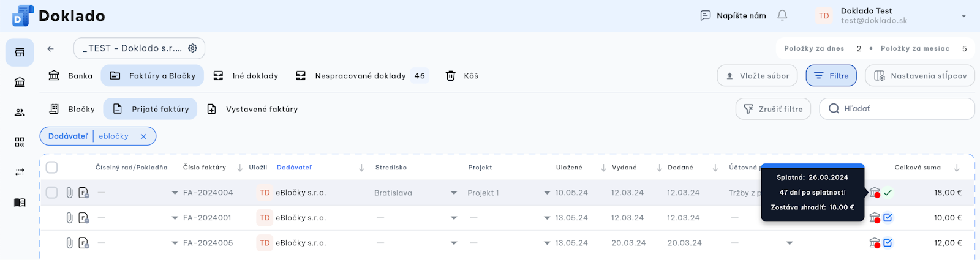This screenshot has height=260, width=980.
Task: Sort by Uložené column arrow
Action: coord(603,168)
